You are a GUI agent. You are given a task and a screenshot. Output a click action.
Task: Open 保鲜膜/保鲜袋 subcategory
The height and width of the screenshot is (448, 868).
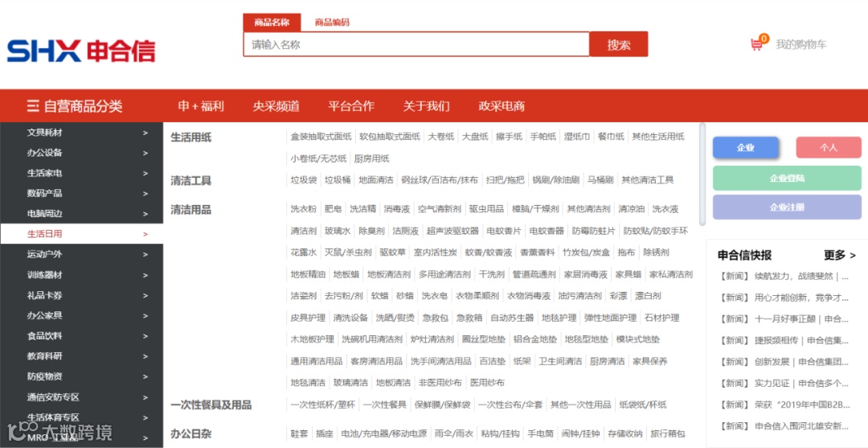coord(443,405)
